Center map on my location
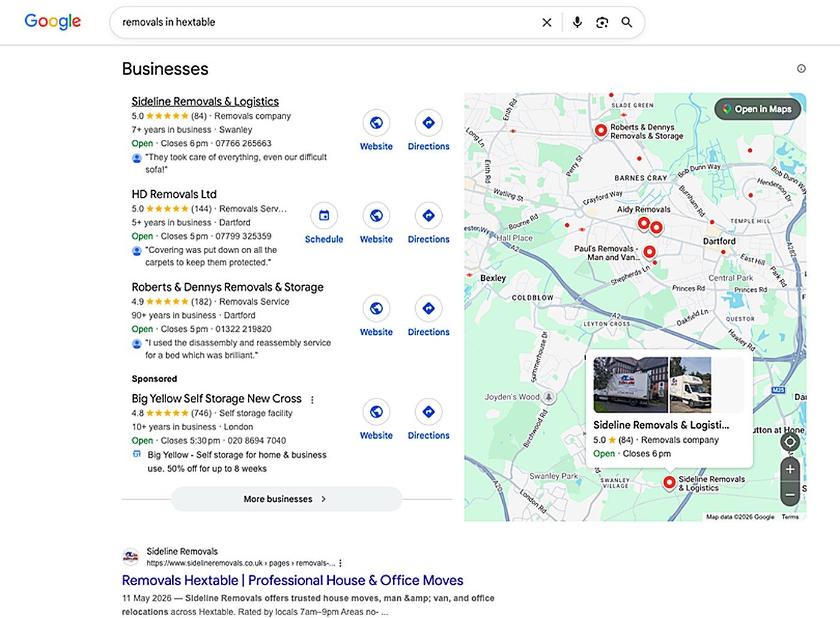The height and width of the screenshot is (618, 840). (790, 442)
